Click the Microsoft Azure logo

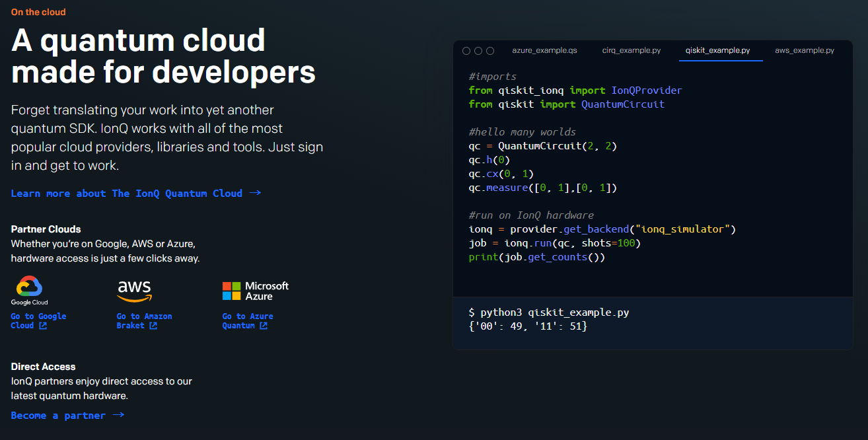point(256,291)
